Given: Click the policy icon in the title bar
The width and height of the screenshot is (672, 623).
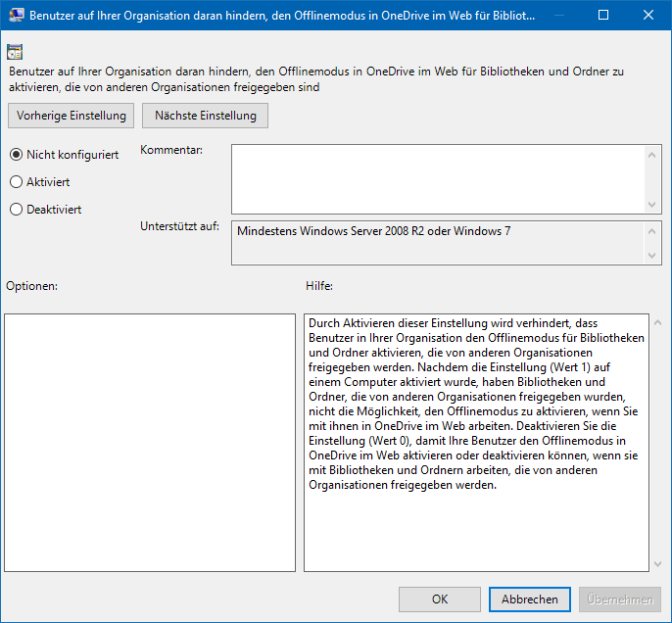Looking at the screenshot, I should [16, 16].
